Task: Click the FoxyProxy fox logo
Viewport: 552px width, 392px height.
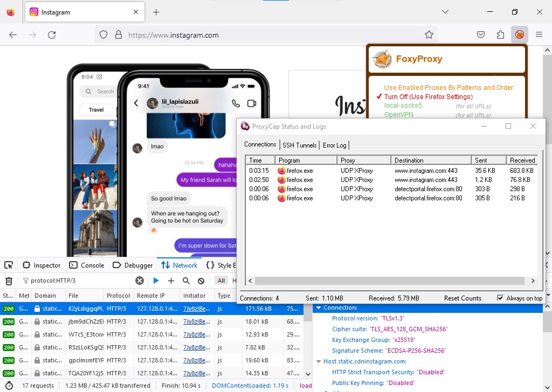Action: [x=382, y=59]
